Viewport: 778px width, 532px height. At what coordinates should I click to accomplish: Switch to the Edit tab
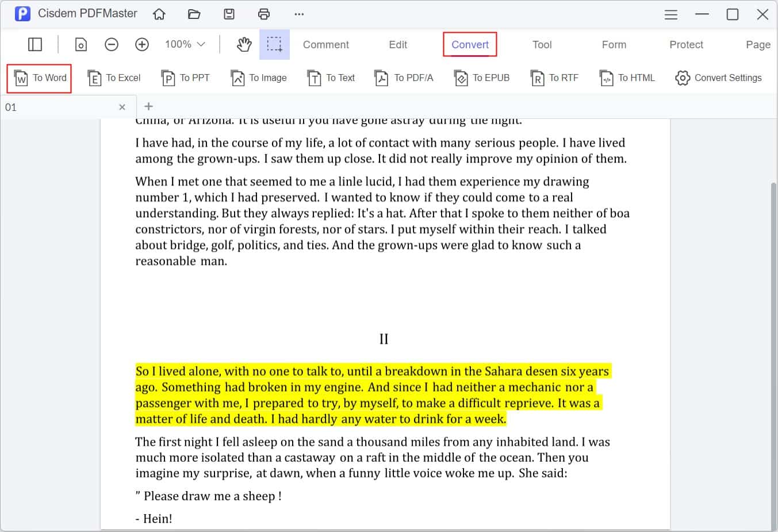coord(397,44)
